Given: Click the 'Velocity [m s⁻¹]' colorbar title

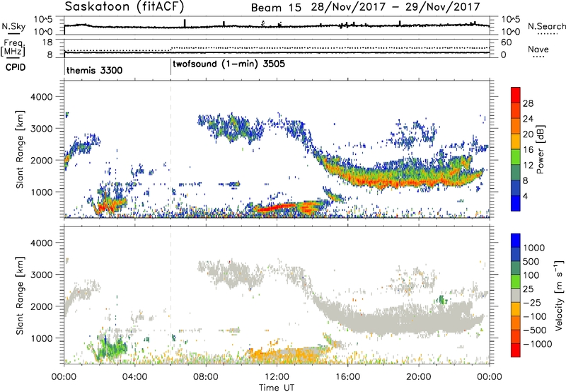Looking at the screenshot, I should [559, 295].
